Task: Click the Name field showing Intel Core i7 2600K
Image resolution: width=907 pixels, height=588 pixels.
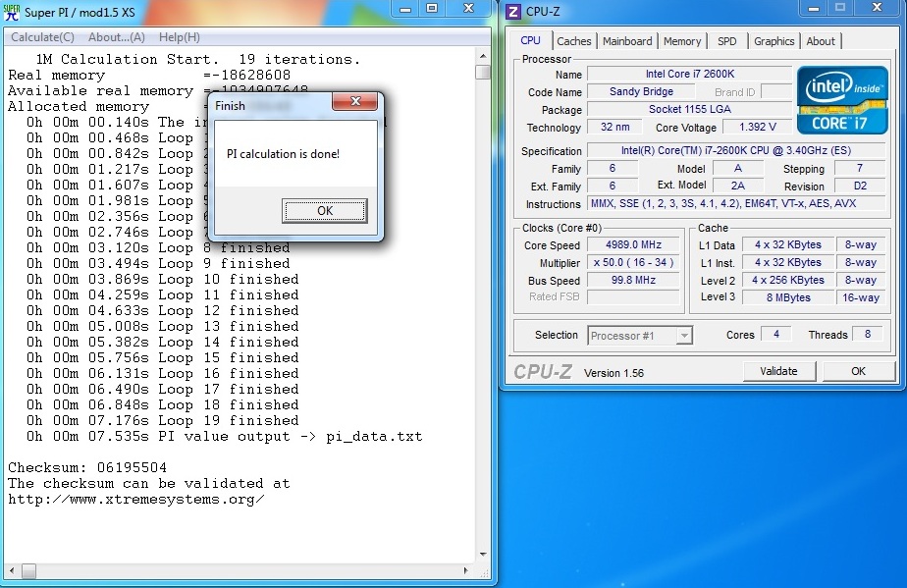Action: [689, 74]
